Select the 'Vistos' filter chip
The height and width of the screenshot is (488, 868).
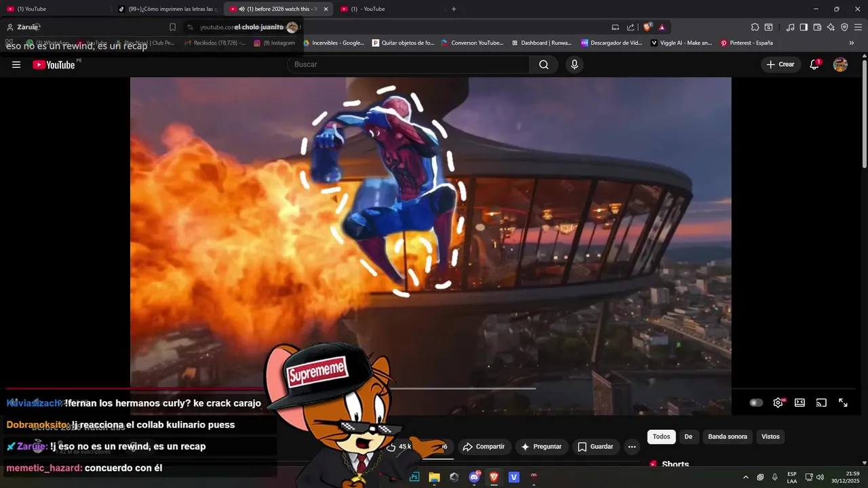(x=770, y=436)
